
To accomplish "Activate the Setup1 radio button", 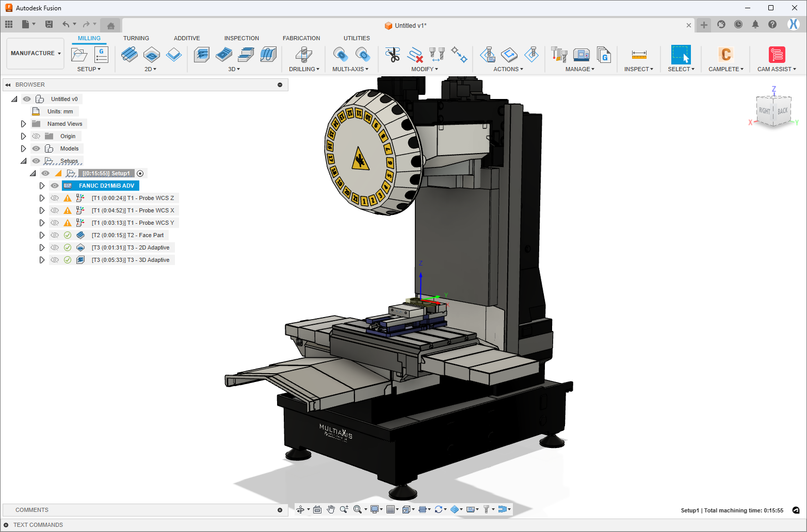I will coord(140,174).
